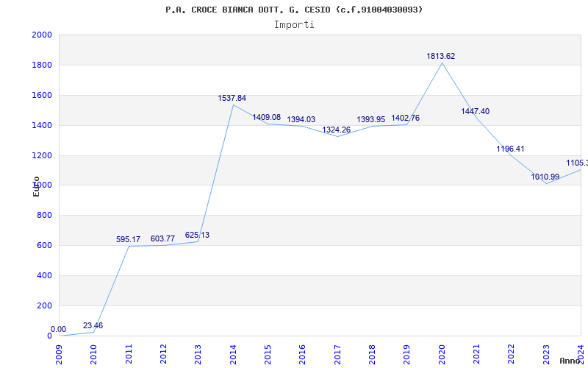Image resolution: width=588 pixels, height=368 pixels.
Task: Click the 2014 x-axis year label
Action: pos(233,354)
